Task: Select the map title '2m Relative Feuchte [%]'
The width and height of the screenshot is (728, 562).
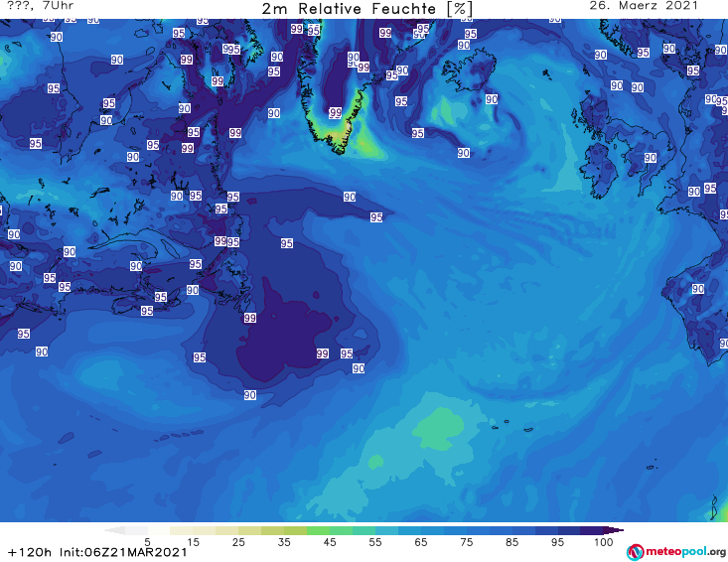Action: (367, 9)
